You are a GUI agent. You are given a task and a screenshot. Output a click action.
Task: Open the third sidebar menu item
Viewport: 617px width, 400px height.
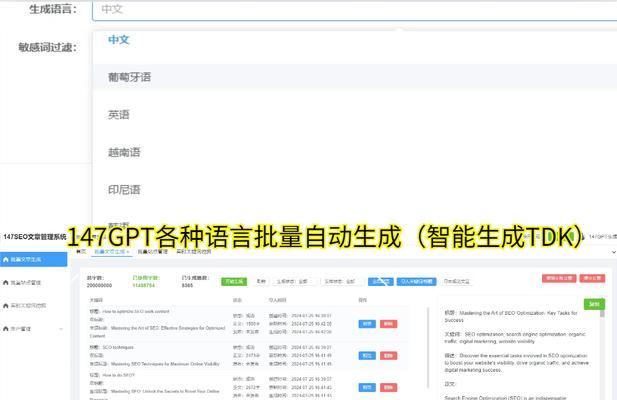click(33, 306)
